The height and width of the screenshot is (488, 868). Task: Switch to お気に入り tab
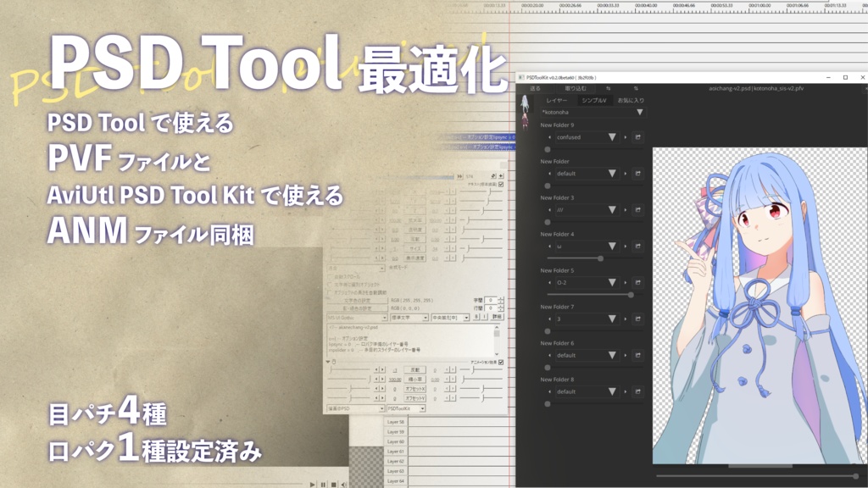tap(631, 101)
